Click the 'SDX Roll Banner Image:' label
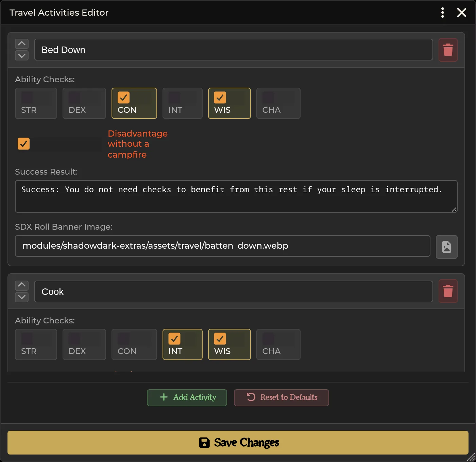This screenshot has height=462, width=476. (x=64, y=227)
